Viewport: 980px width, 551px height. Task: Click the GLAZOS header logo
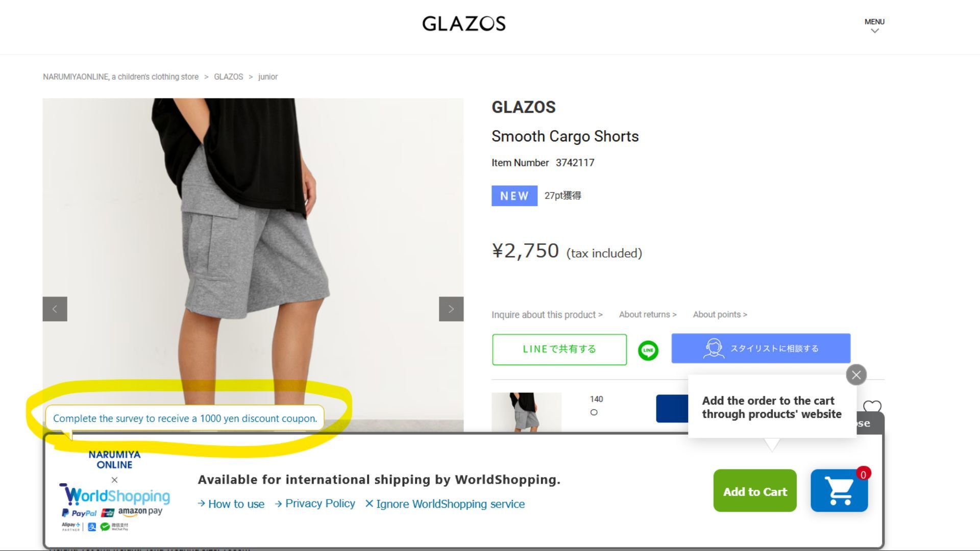[x=463, y=23]
